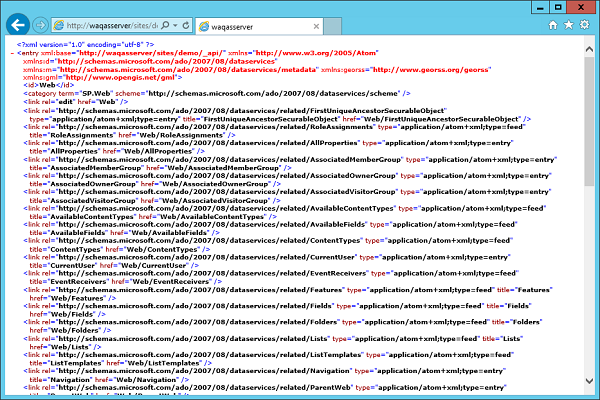Click the xml version declaration line

point(85,44)
